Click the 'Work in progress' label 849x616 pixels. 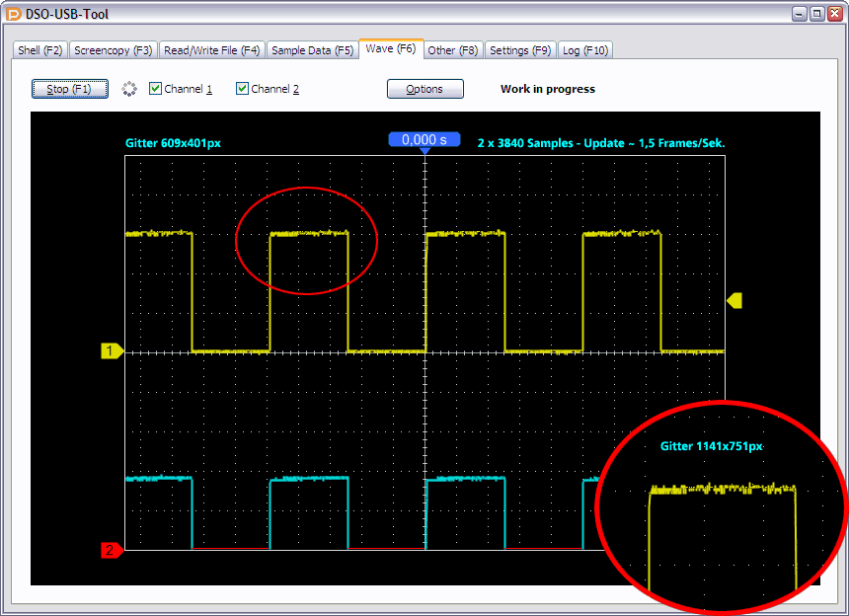pyautogui.click(x=548, y=89)
